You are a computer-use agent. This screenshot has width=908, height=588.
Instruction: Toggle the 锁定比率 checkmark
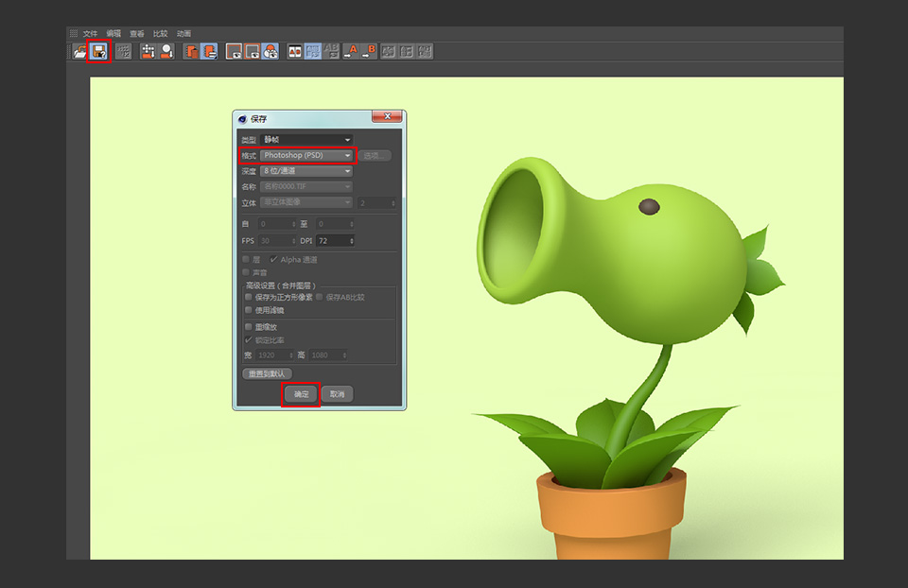tap(249, 339)
